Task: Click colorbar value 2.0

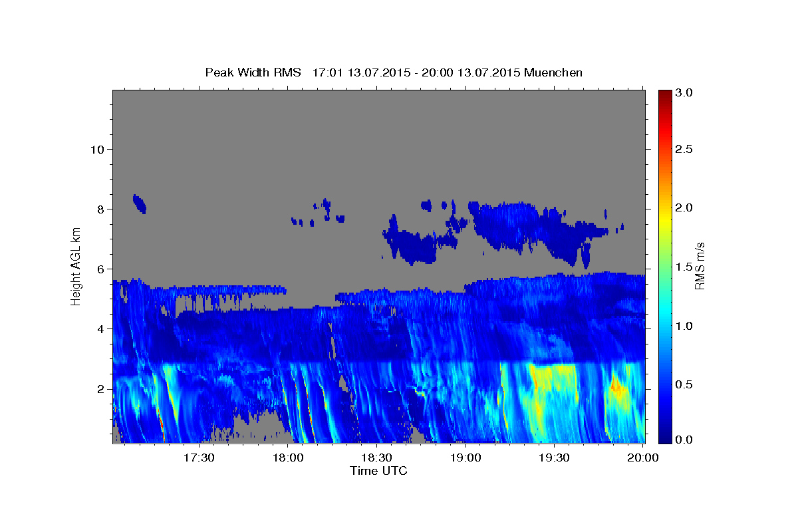Action: (x=685, y=207)
